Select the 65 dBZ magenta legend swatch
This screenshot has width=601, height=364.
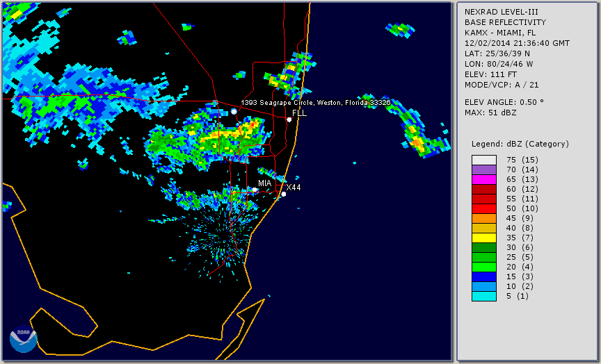coord(484,179)
